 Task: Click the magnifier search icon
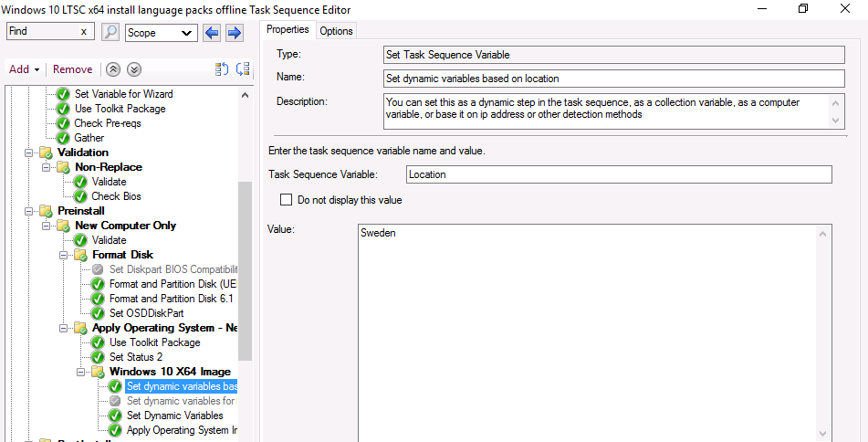pyautogui.click(x=110, y=32)
